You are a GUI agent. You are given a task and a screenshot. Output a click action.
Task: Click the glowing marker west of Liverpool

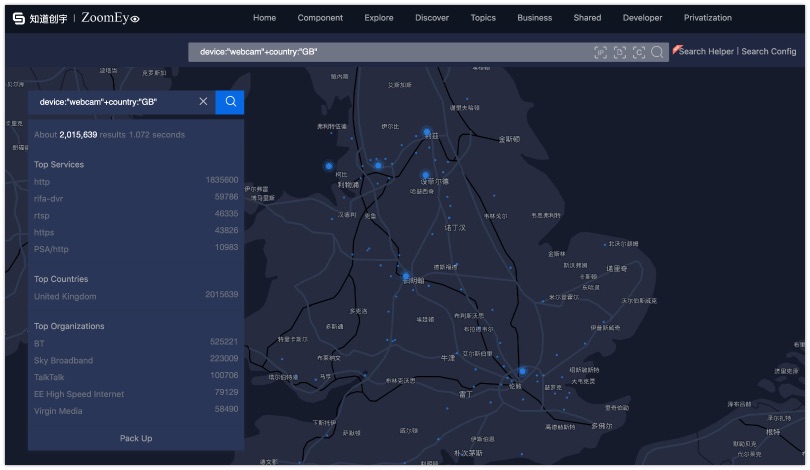coord(329,166)
